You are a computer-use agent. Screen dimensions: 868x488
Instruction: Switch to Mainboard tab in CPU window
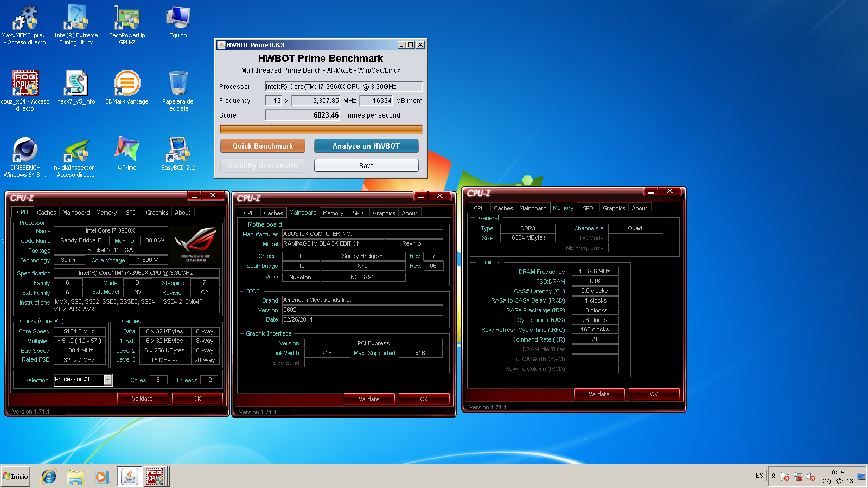(76, 213)
